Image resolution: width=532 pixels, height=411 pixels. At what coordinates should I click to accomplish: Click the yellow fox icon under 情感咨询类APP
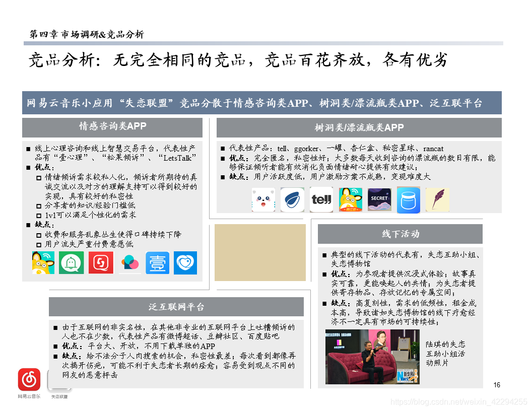coord(43,262)
